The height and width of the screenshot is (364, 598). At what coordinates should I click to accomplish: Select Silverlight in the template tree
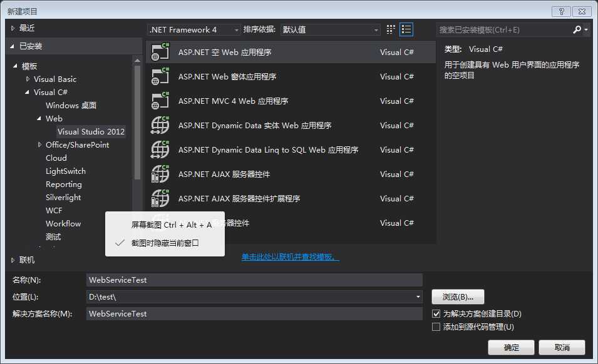click(x=63, y=198)
